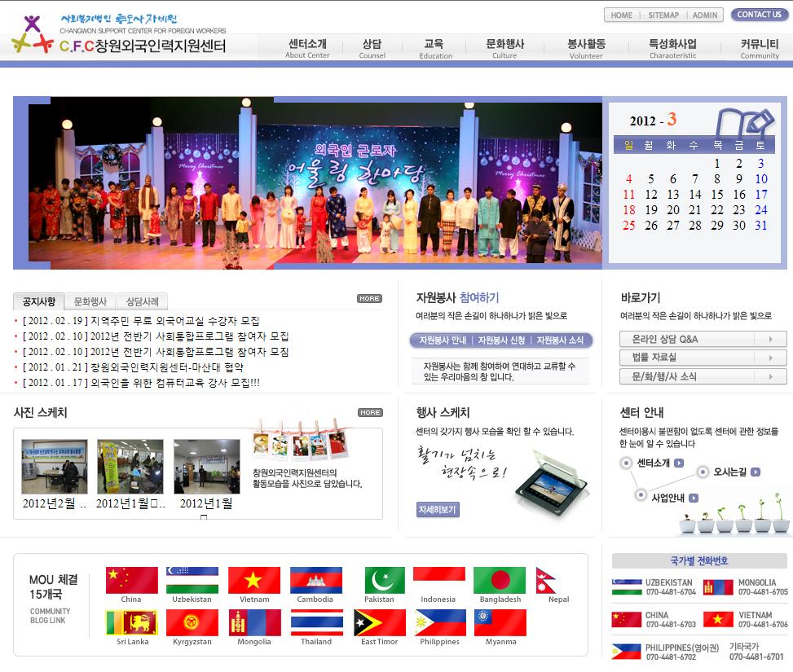Click Uzbekistan flag in phone number panel
Screen dimensions: 793x672
[x=627, y=587]
